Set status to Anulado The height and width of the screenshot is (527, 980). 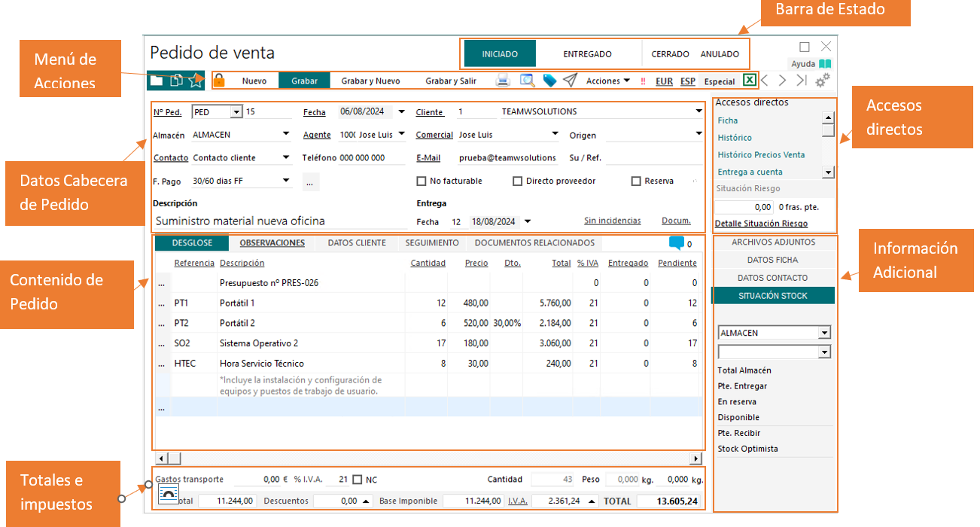tap(720, 54)
